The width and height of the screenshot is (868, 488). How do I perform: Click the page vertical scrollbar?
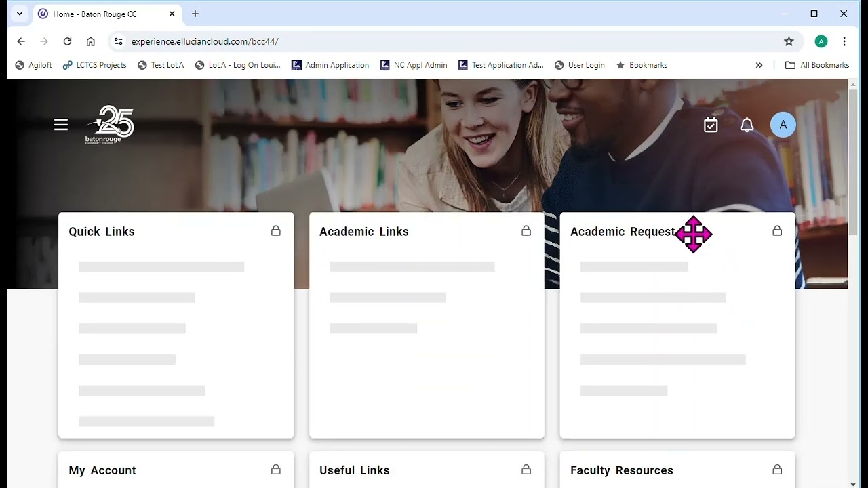[853, 163]
